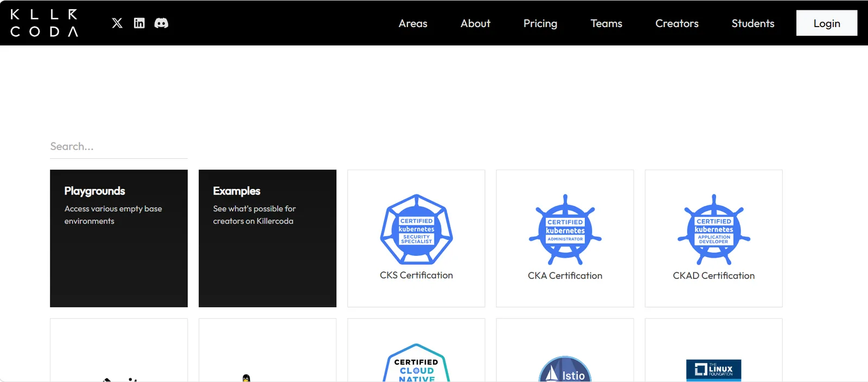Image resolution: width=868 pixels, height=382 pixels.
Task: Go to the Pricing page
Action: tap(540, 23)
